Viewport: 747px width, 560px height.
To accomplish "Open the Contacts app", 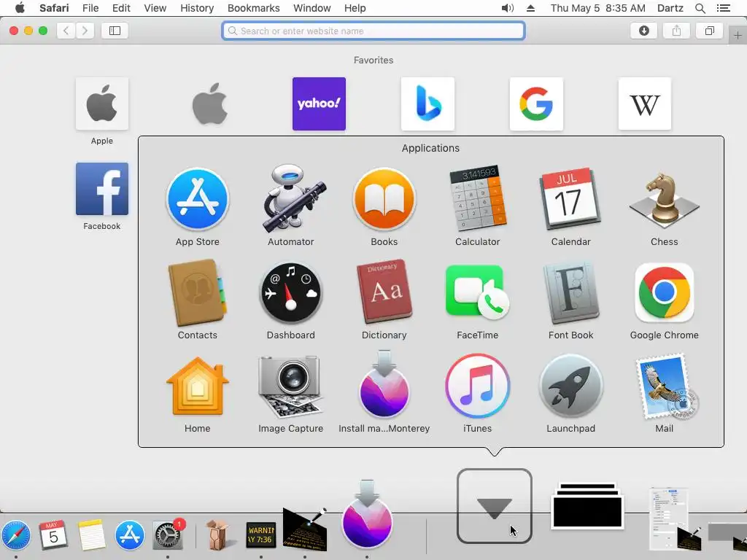I will click(197, 292).
